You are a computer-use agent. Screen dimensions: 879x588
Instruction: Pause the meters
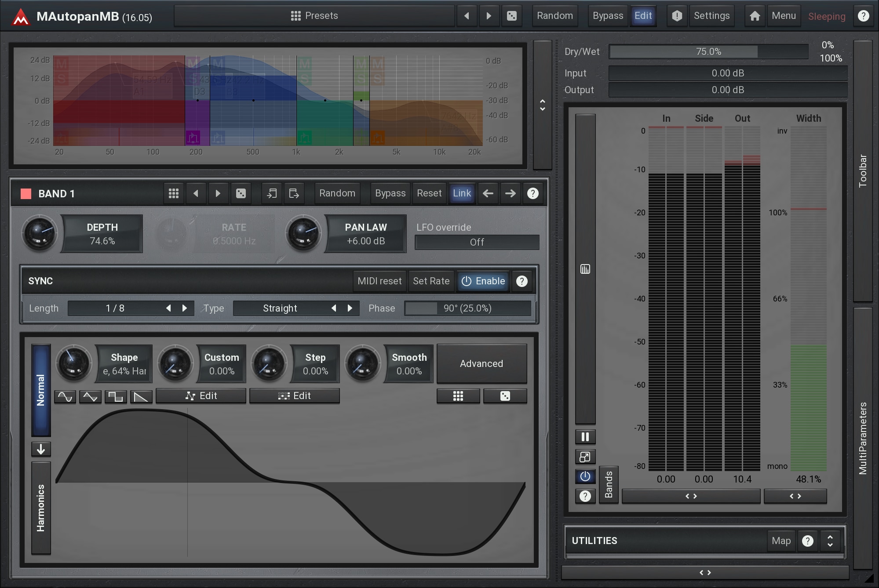(585, 437)
